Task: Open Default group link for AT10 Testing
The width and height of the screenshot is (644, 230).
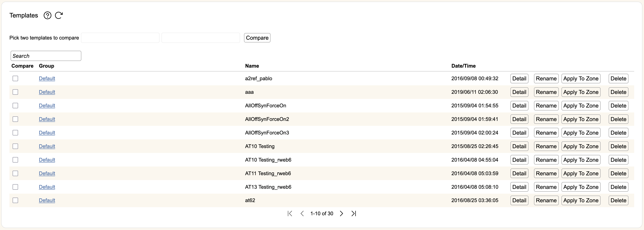Action: point(47,146)
